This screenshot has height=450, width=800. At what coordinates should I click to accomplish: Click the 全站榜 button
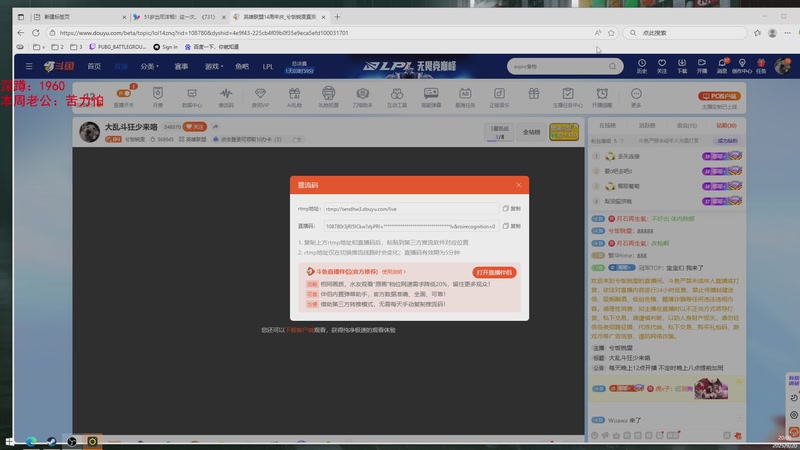[531, 132]
